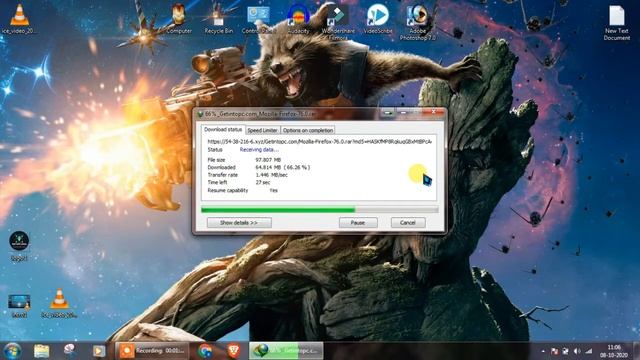Click the file size value 97.807 MB
Screen dimensions: 640x360
tap(268, 160)
